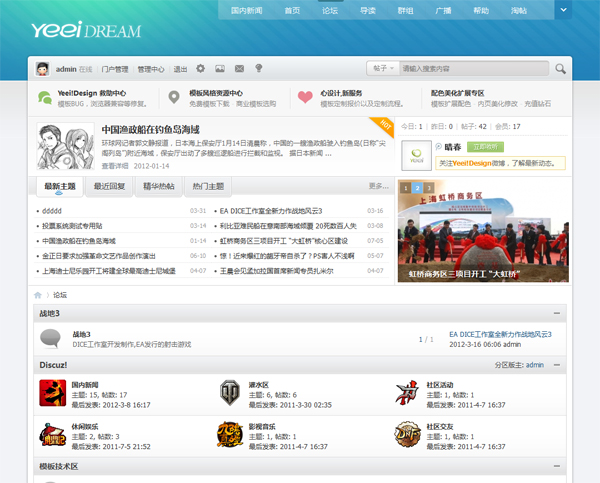Click the 管理中心 link
This screenshot has height=483, width=600.
[151, 69]
